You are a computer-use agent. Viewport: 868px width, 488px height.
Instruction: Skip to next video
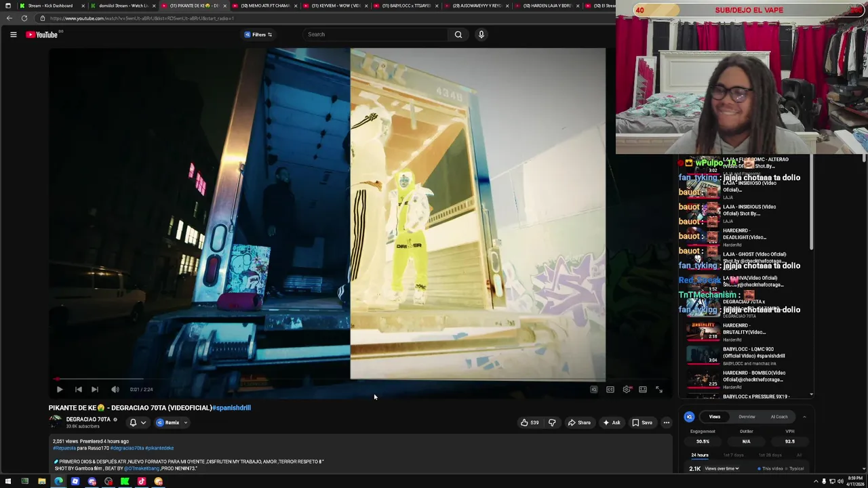pyautogui.click(x=95, y=390)
